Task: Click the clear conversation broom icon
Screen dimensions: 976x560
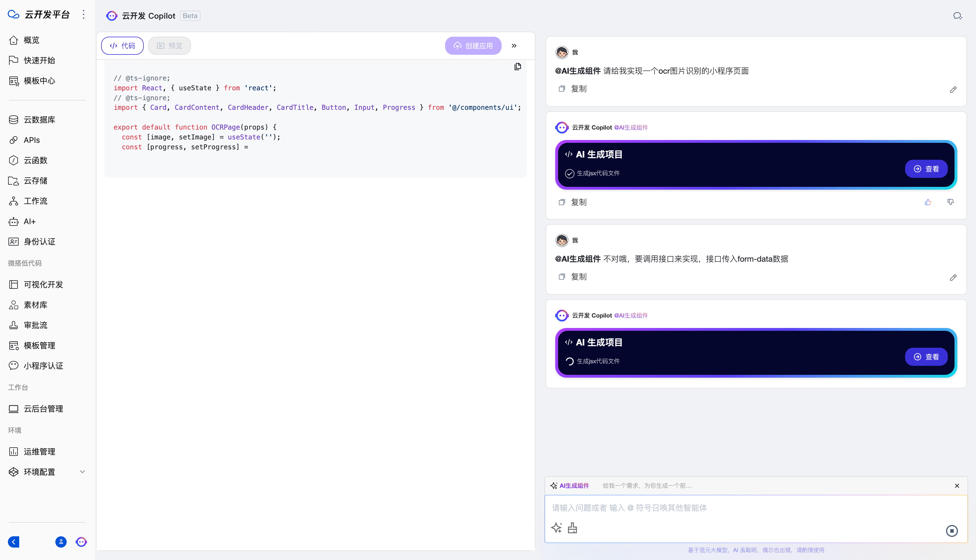Action: (572, 528)
